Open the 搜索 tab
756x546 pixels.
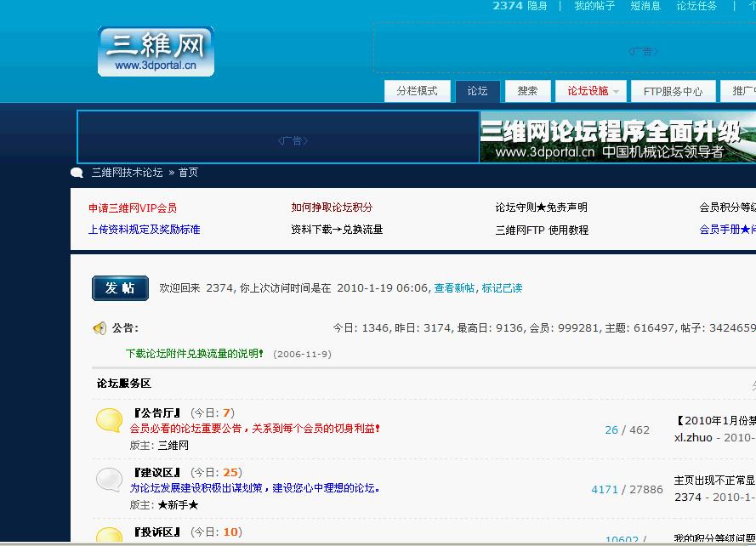click(527, 91)
